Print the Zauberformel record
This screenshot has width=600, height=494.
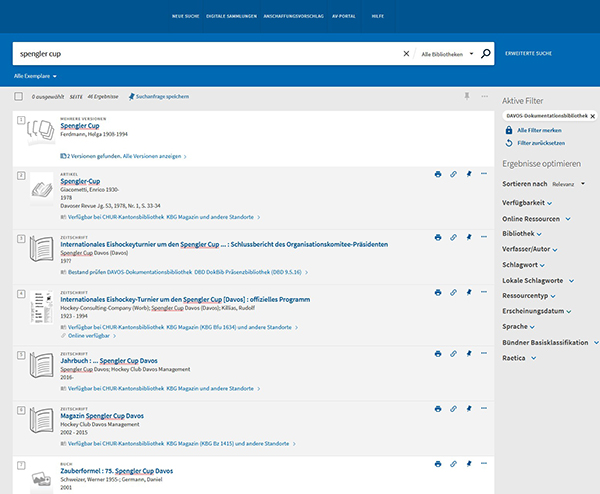(x=438, y=464)
